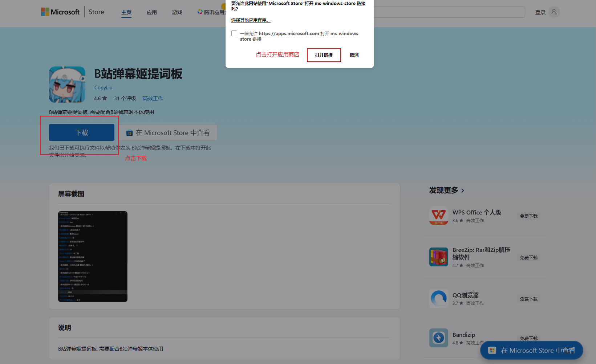Click the app screenshot thumbnail under 屏幕截图

(x=93, y=256)
